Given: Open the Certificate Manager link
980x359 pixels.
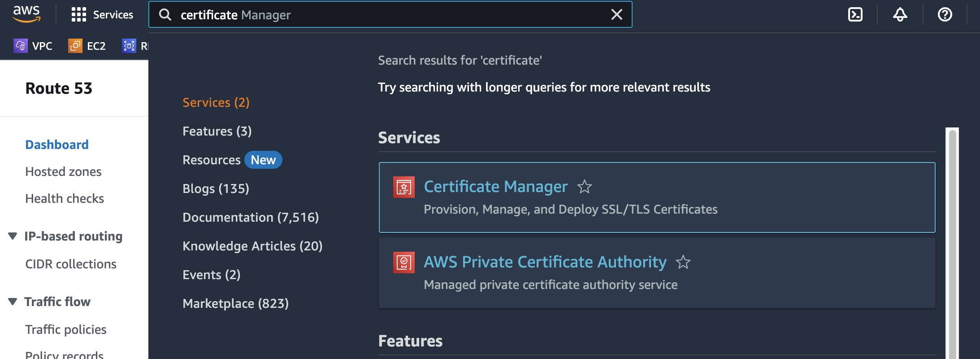Looking at the screenshot, I should tap(495, 186).
